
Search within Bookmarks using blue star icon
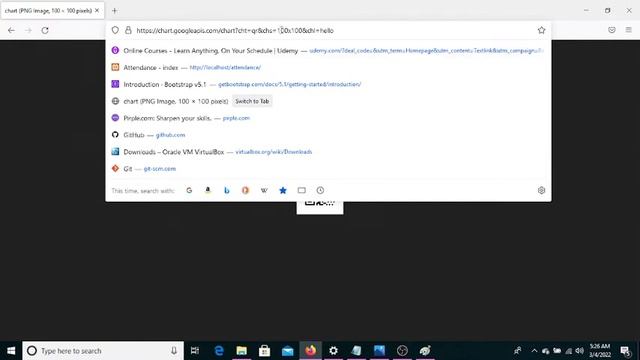coord(283,190)
